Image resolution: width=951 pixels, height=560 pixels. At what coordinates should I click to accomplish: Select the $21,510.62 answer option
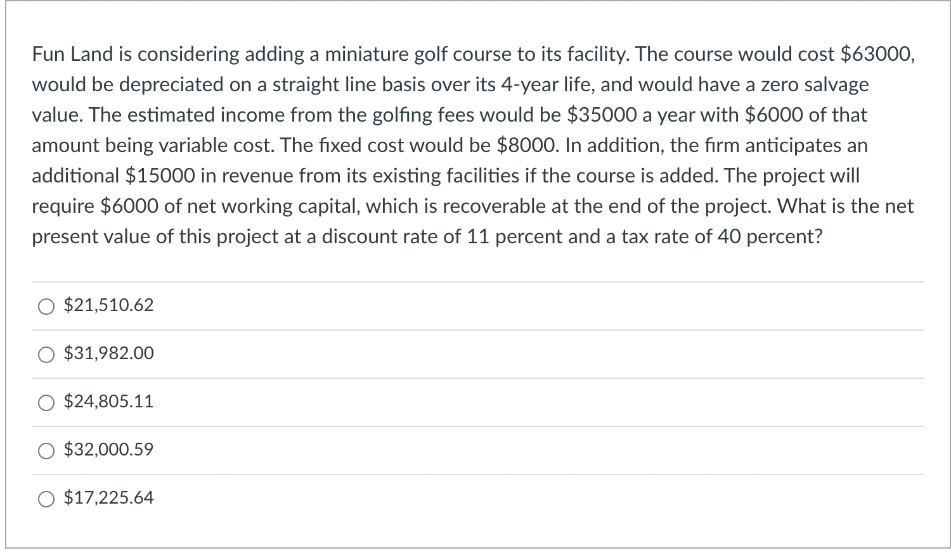108,305
